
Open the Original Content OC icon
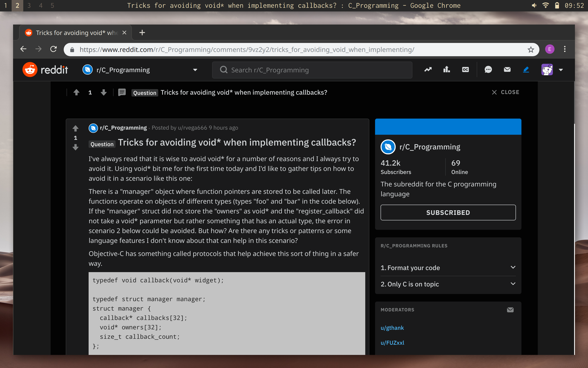(x=465, y=70)
